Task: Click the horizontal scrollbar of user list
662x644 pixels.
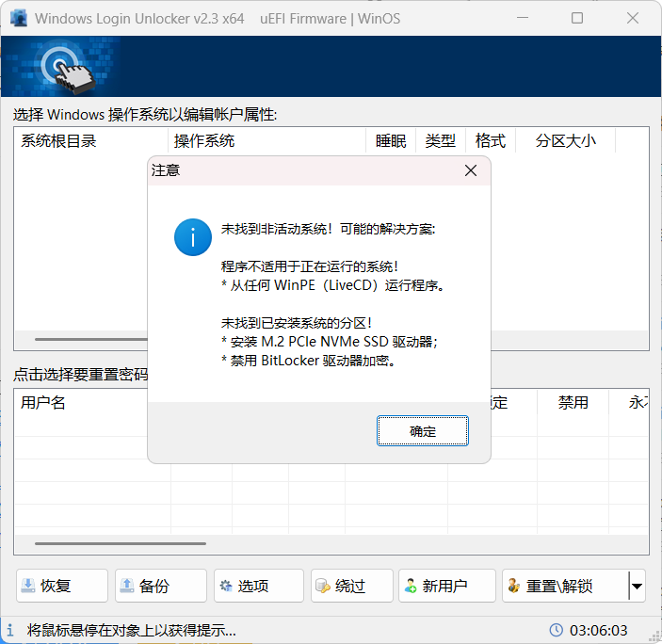Action: click(121, 543)
